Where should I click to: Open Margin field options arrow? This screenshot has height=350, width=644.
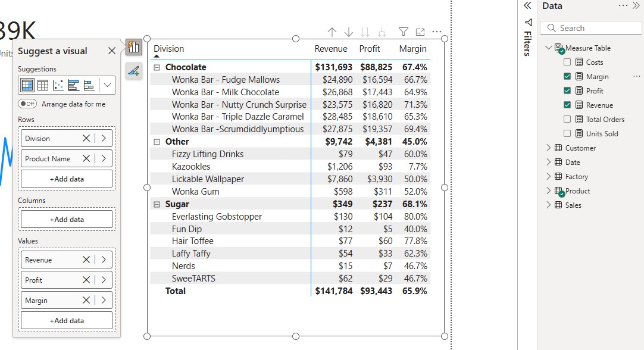coord(104,300)
